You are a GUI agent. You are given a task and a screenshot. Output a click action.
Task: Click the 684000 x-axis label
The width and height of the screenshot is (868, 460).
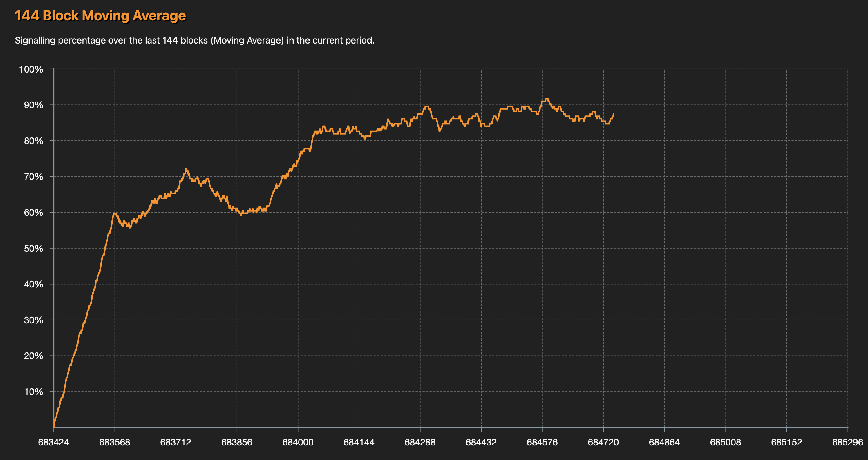point(298,443)
